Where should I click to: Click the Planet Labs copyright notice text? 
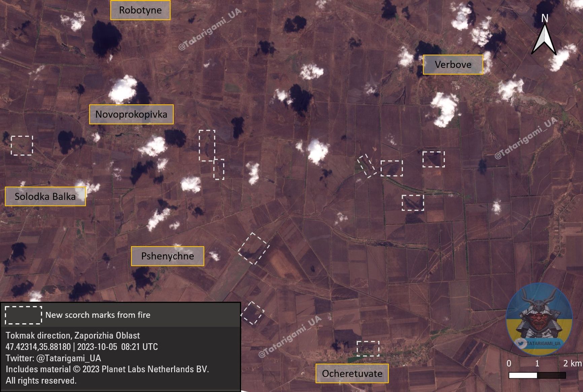107,369
